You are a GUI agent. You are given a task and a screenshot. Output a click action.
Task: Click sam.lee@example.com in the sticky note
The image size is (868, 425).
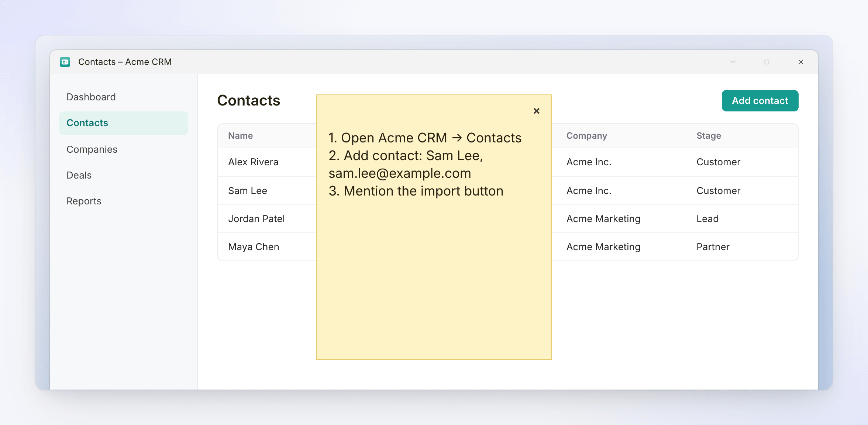[x=400, y=173]
